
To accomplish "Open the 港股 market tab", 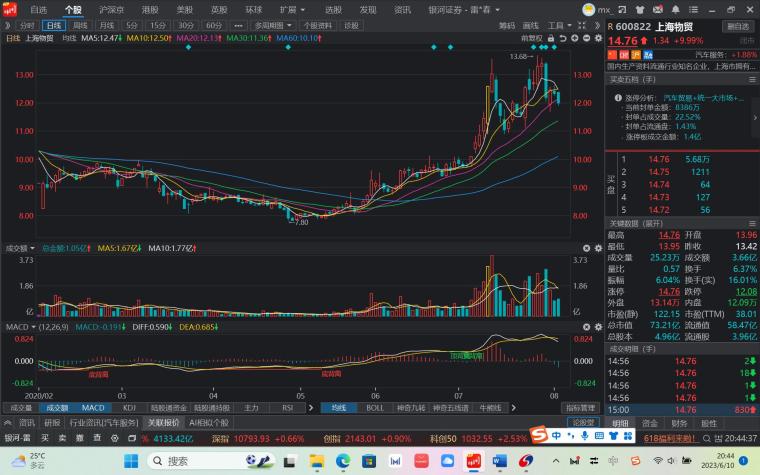I will [150, 9].
